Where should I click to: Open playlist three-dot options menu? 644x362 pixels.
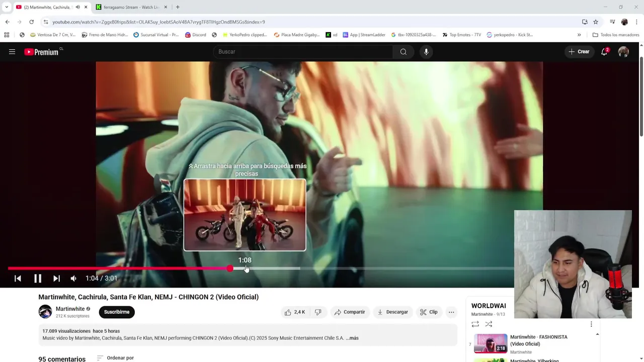[x=591, y=324]
